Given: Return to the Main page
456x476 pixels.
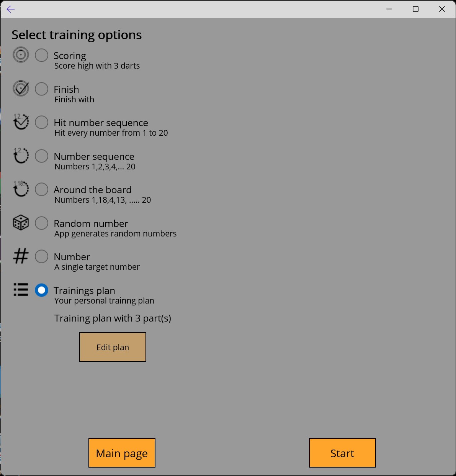Looking at the screenshot, I should pos(122,453).
